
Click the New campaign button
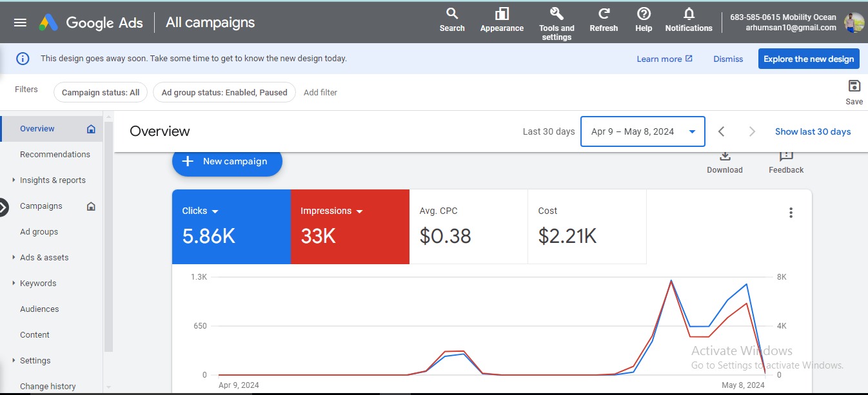[227, 161]
